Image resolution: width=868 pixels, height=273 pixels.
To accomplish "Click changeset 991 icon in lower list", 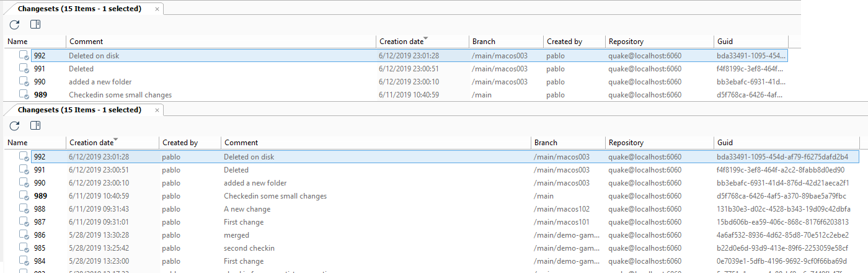I will (x=24, y=170).
